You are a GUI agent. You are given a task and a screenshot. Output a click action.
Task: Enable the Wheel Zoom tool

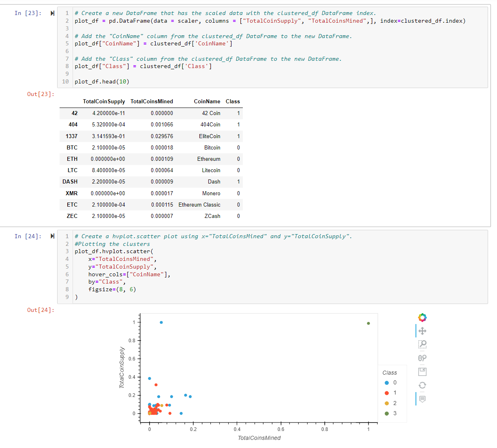point(422,358)
